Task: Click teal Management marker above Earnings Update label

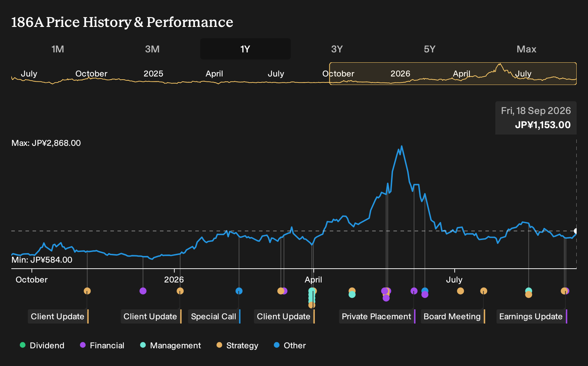Action: pos(529,291)
